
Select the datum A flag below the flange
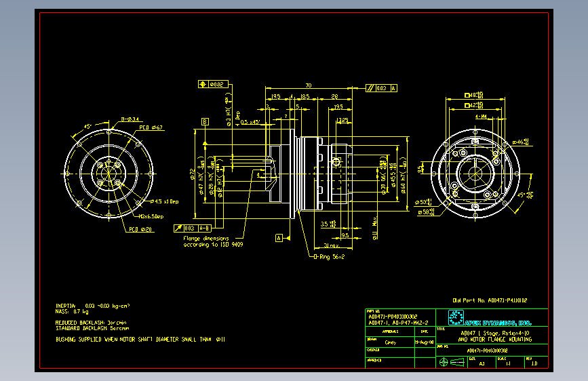279,238
